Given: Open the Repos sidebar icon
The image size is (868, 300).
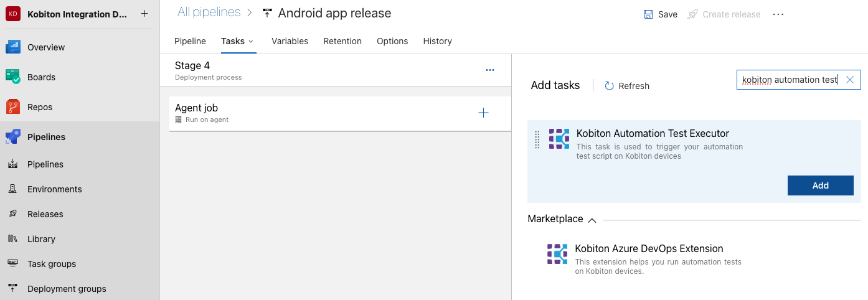Looking at the screenshot, I should (13, 107).
